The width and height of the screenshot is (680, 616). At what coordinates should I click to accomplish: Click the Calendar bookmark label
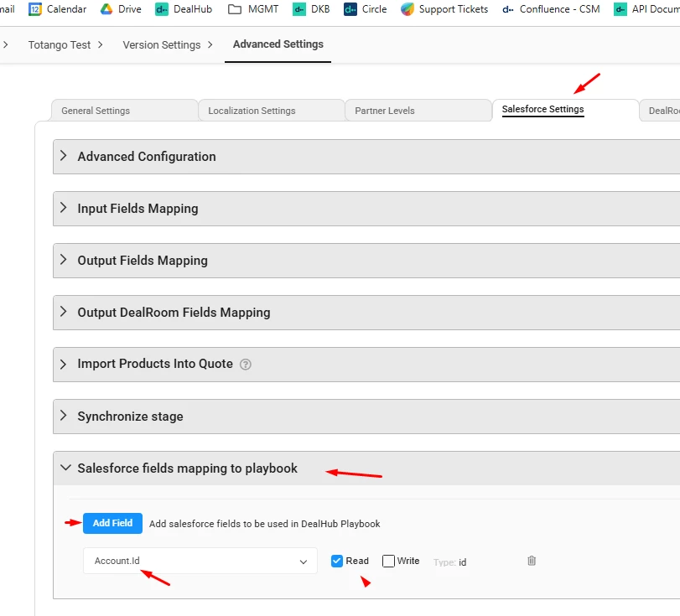coord(66,9)
